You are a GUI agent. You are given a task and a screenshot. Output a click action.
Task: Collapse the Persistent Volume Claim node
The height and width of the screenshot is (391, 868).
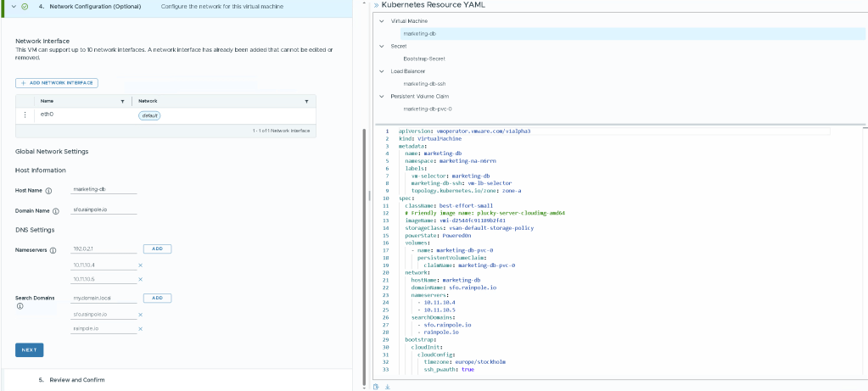(382, 96)
